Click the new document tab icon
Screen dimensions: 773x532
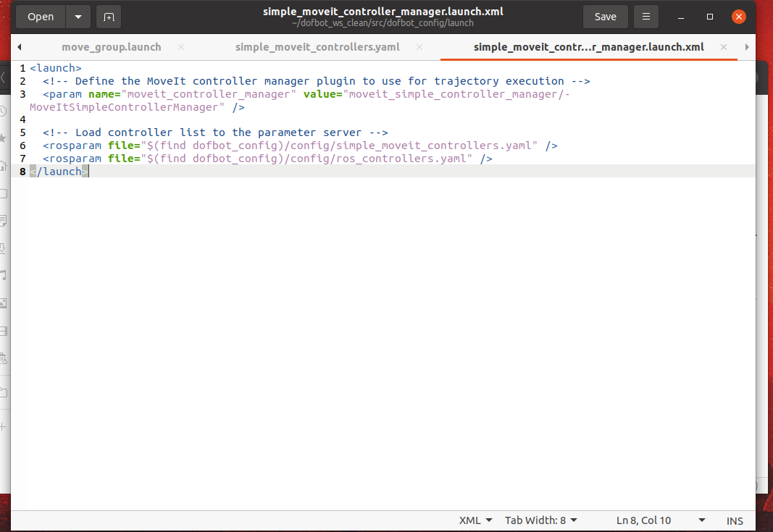(109, 17)
